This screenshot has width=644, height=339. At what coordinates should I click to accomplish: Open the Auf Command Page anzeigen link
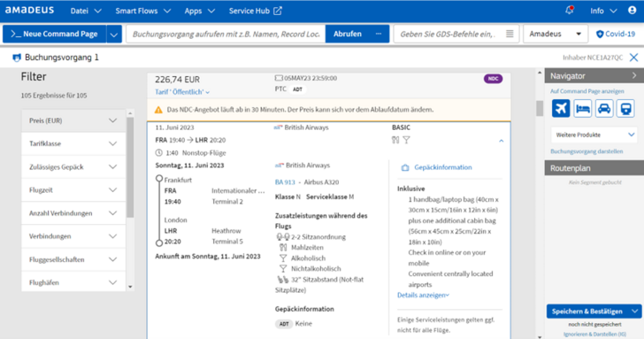pyautogui.click(x=586, y=91)
